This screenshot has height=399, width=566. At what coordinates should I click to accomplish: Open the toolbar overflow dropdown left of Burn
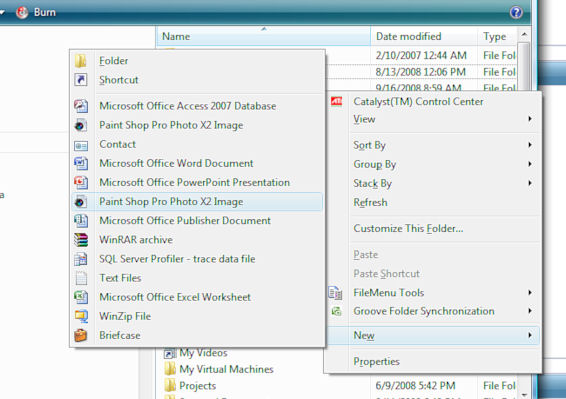click(3, 12)
